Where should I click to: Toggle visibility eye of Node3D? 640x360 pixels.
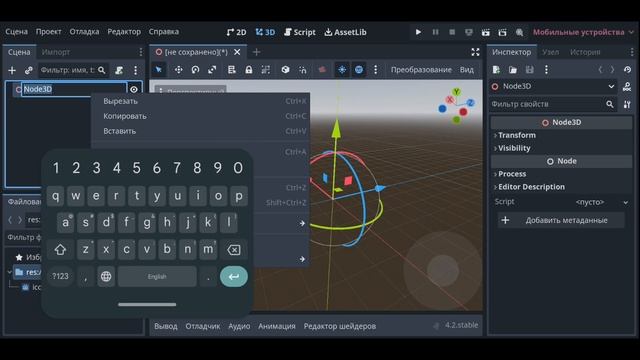[133, 89]
